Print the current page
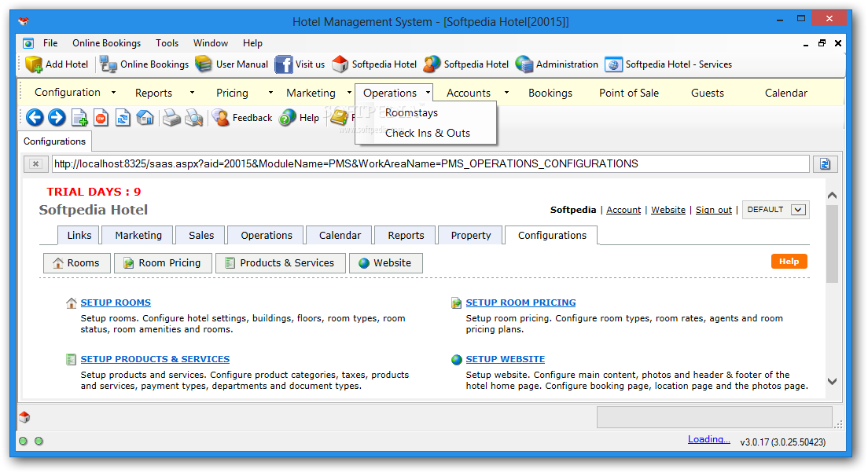 [x=171, y=118]
